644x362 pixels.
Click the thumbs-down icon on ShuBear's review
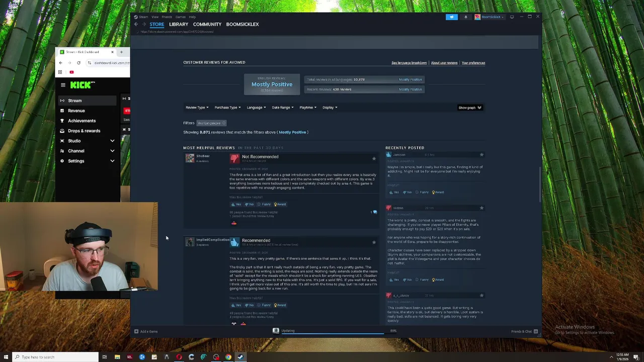[234, 158]
